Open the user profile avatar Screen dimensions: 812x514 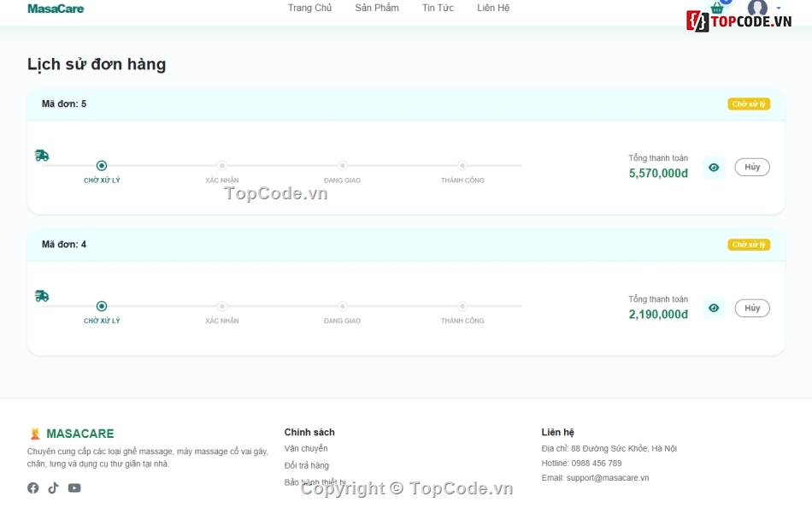coord(757,7)
